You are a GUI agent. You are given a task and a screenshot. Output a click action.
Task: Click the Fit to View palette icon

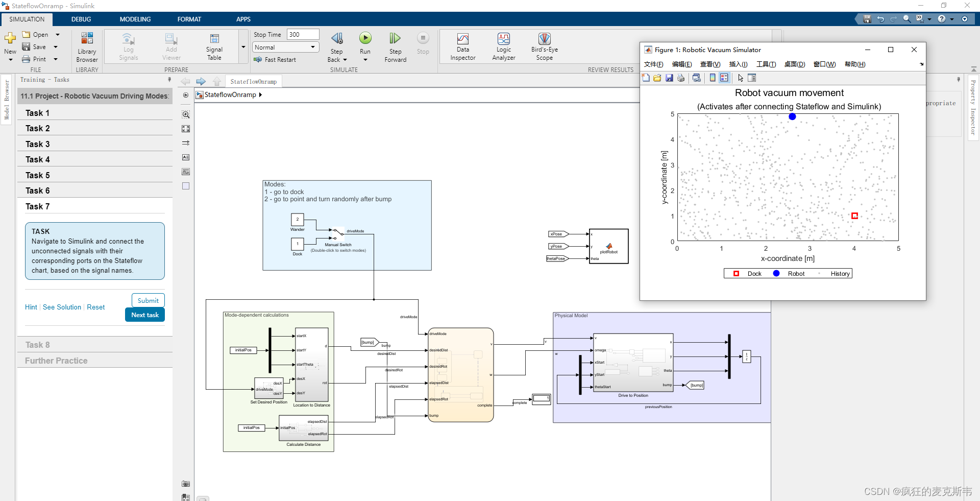186,129
